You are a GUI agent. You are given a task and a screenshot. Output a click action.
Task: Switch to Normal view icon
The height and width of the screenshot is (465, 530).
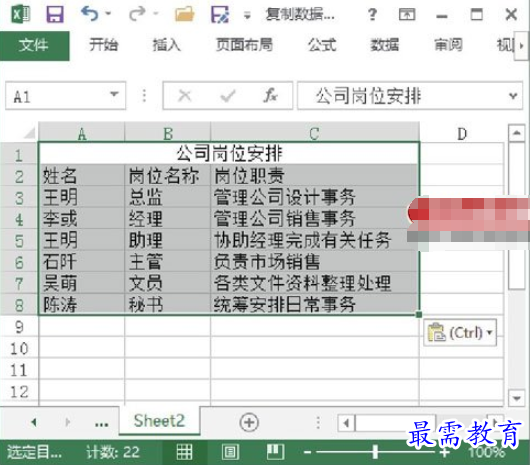185,452
